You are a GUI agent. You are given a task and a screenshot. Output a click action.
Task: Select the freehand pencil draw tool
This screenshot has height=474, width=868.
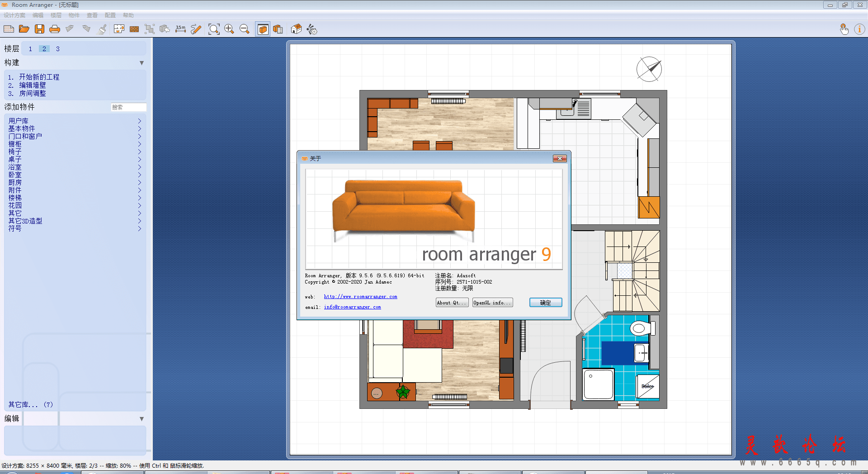pyautogui.click(x=196, y=29)
